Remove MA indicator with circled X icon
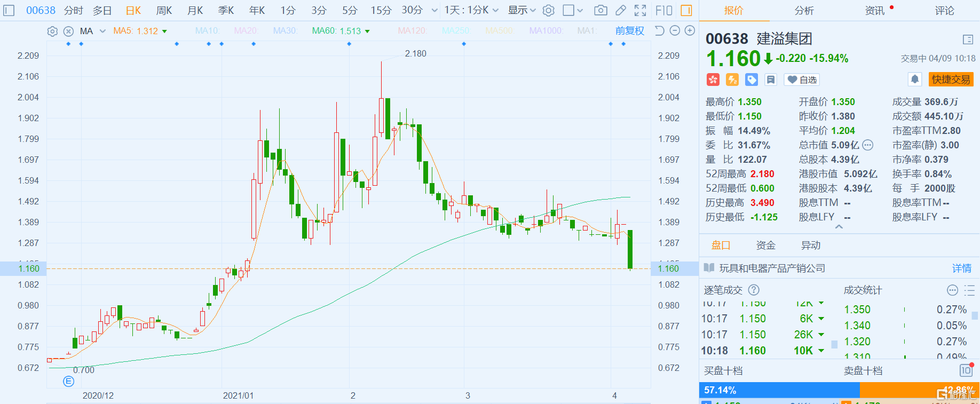The image size is (980, 404). click(68, 31)
